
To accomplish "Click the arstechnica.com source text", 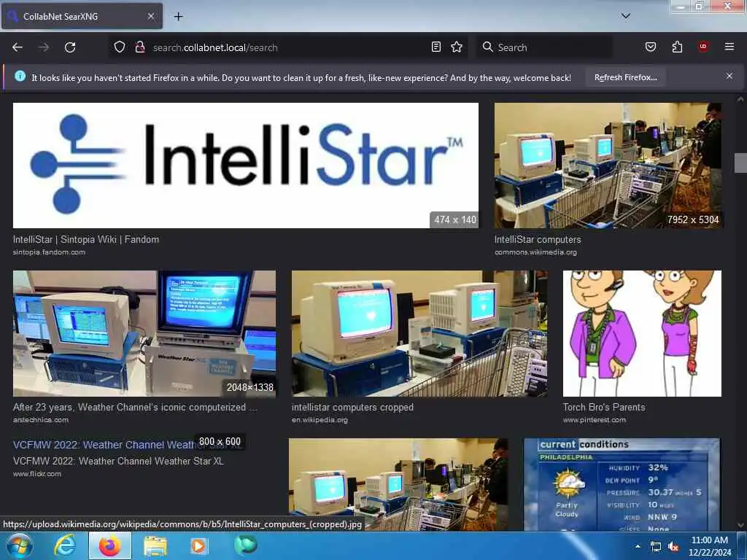I will tap(41, 420).
